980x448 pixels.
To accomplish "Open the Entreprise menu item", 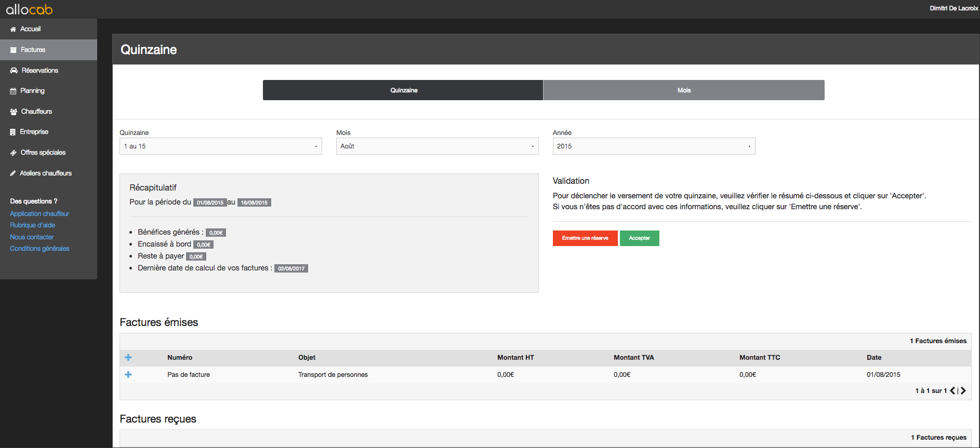I will [48, 132].
